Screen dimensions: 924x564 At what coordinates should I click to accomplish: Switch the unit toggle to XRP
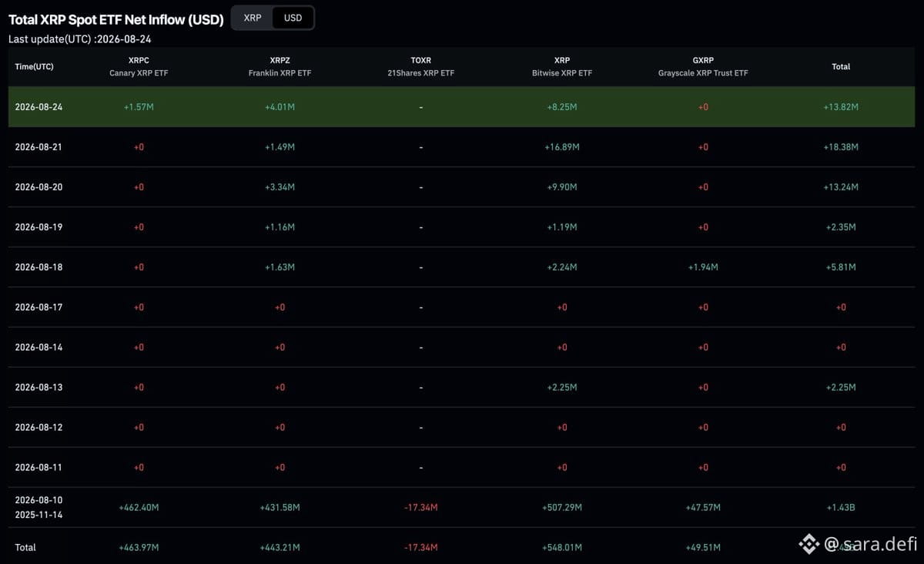(253, 18)
